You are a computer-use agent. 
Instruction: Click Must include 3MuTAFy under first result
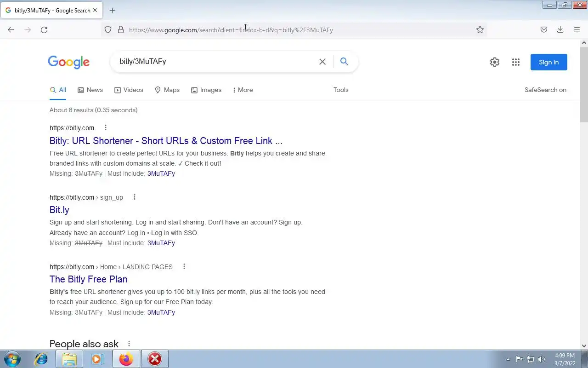point(161,173)
